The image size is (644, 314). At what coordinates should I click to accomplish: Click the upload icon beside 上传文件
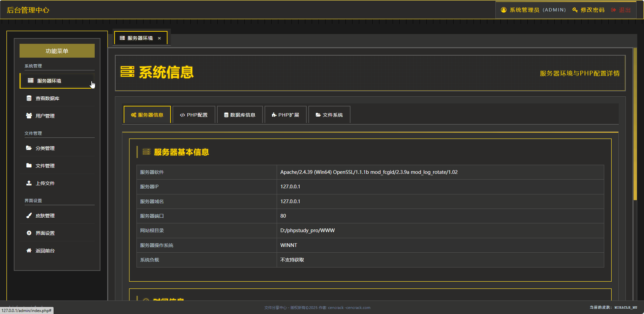tap(29, 183)
